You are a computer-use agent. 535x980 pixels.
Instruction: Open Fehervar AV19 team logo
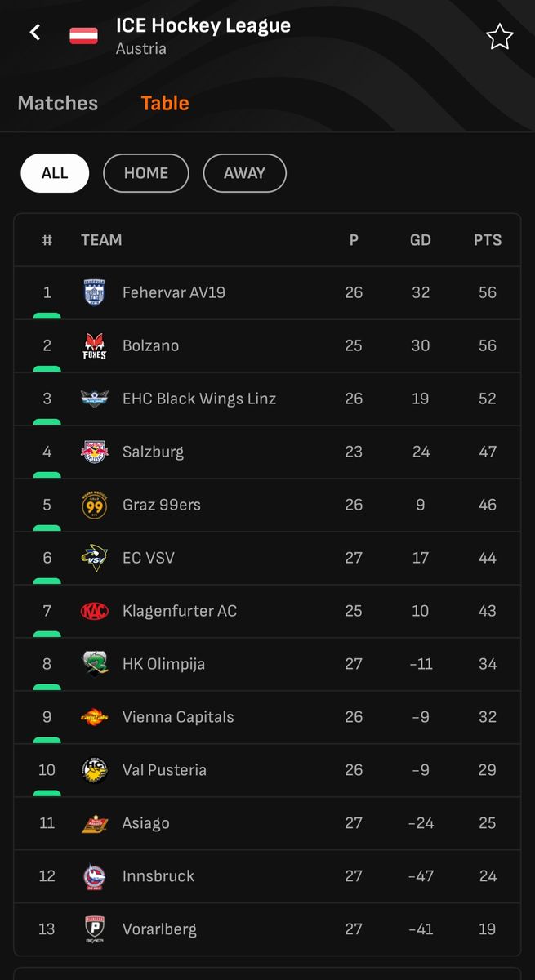pyautogui.click(x=95, y=292)
